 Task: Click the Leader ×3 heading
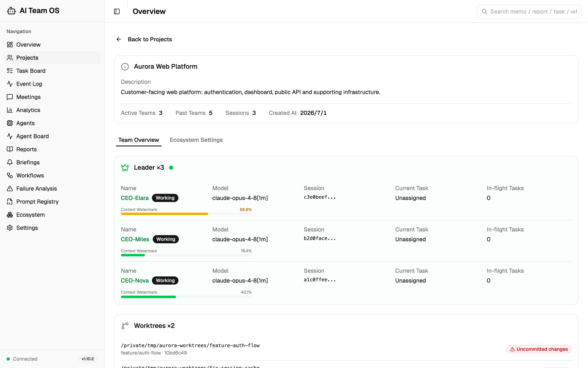click(x=149, y=167)
